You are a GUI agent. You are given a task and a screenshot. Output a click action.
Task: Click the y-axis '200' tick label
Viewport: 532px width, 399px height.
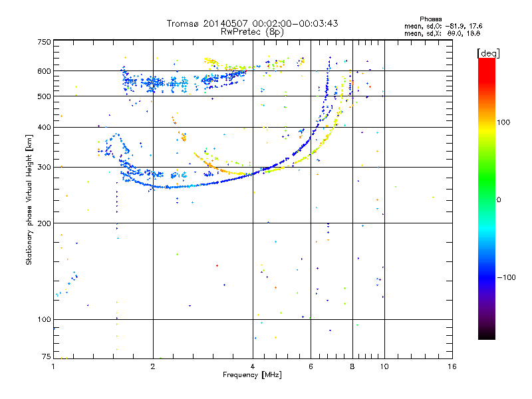(x=45, y=223)
